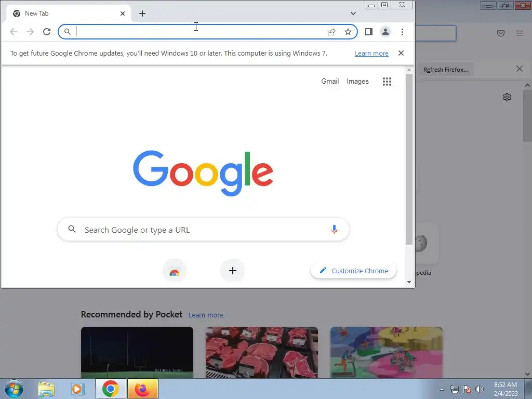Open Firefox's hamburger application menu
The image size is (532, 399).
coord(520,33)
